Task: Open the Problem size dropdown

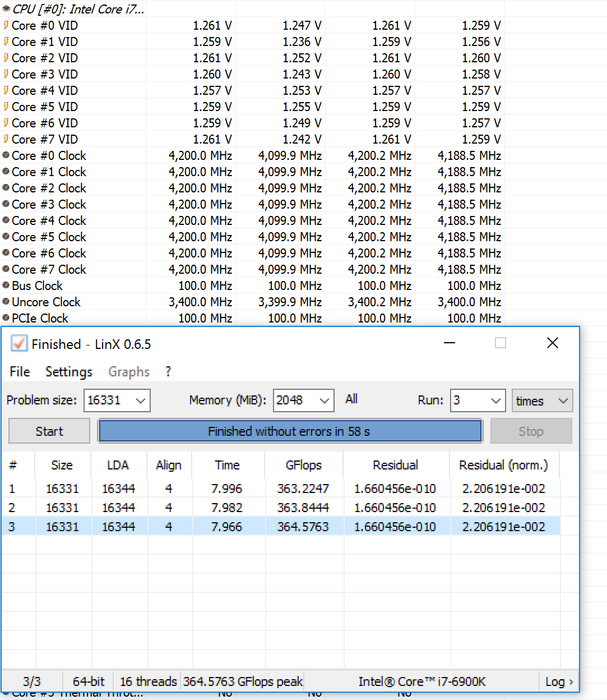Action: [141, 400]
